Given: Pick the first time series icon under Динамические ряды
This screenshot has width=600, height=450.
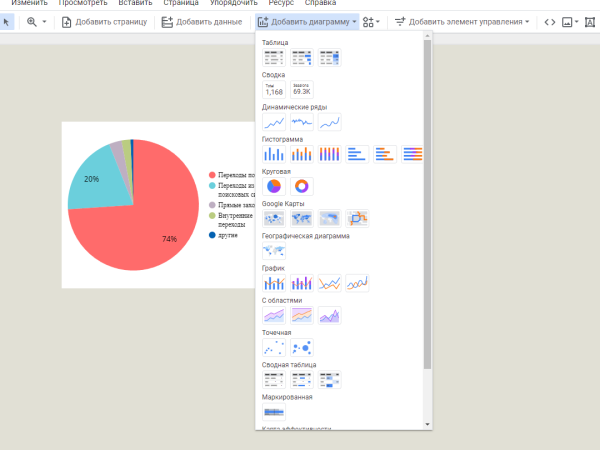Looking at the screenshot, I should pyautogui.click(x=273, y=122).
